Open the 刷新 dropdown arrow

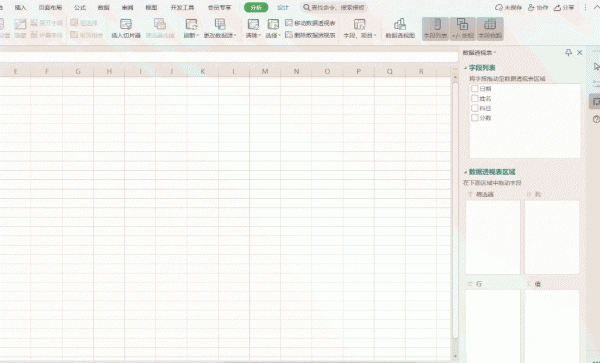197,36
